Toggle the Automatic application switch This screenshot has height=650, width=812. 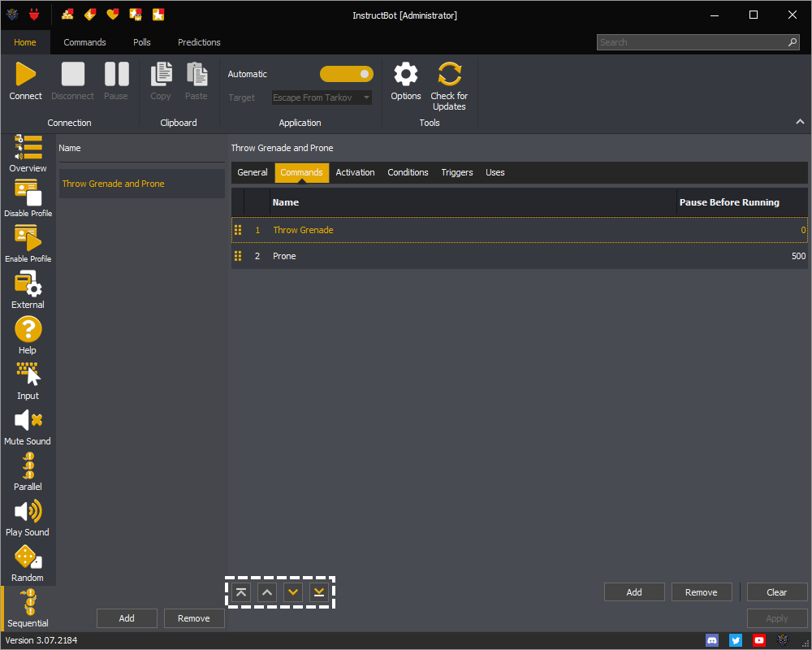pos(347,74)
